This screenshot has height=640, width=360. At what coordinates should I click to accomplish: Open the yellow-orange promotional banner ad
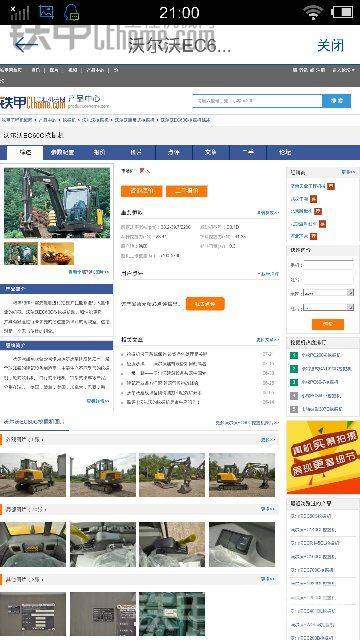click(323, 457)
